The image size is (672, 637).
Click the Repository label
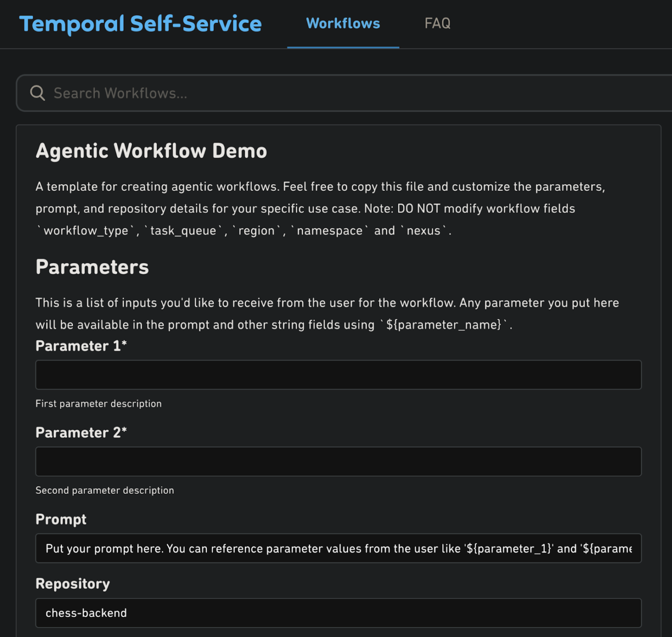pos(73,584)
